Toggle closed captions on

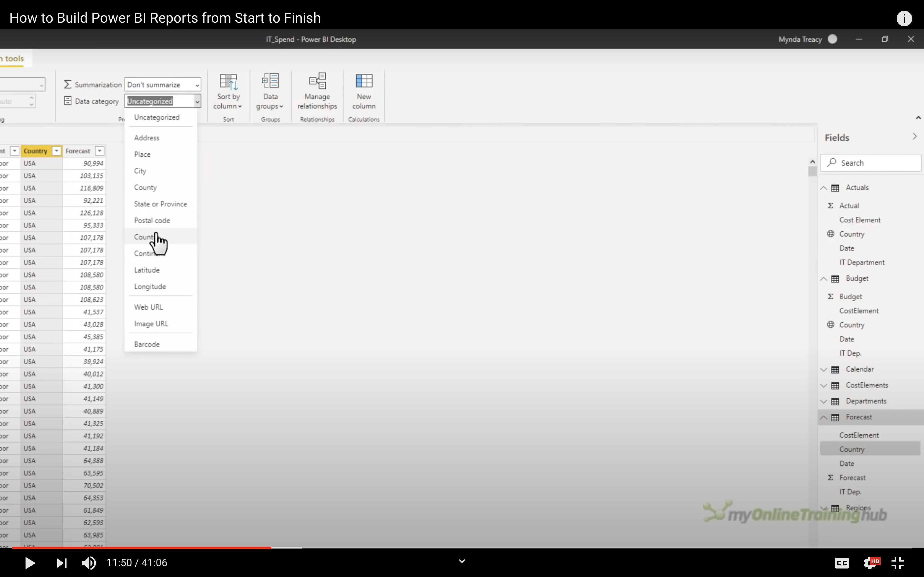click(842, 563)
